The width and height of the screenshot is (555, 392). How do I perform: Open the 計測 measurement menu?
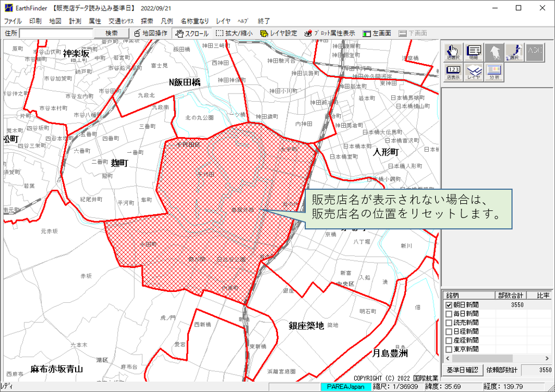click(x=75, y=21)
